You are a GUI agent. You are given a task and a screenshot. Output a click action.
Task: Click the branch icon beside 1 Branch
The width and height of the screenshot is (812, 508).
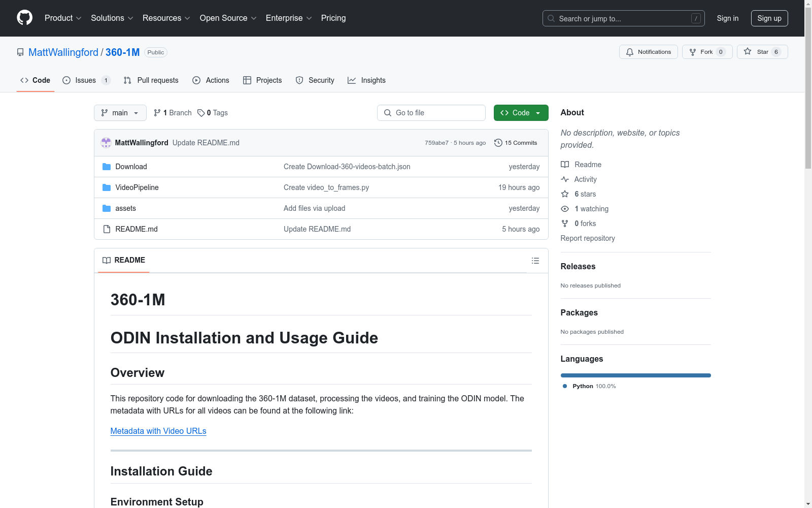[x=157, y=113]
